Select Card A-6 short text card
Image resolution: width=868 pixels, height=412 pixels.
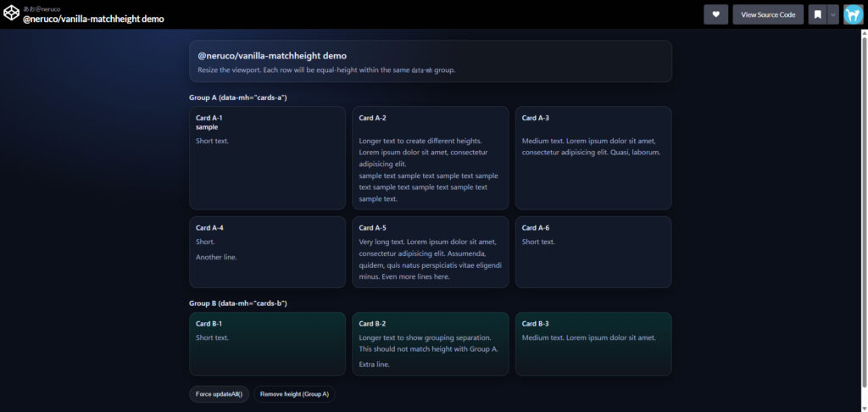coord(593,252)
